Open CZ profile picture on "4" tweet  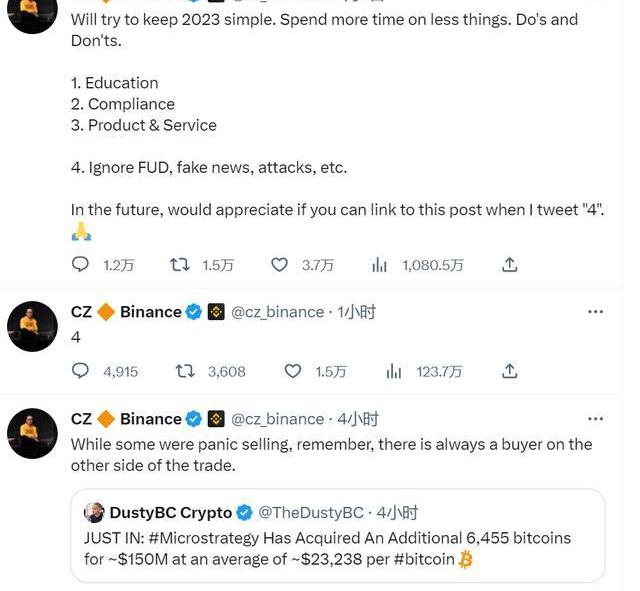click(x=32, y=326)
